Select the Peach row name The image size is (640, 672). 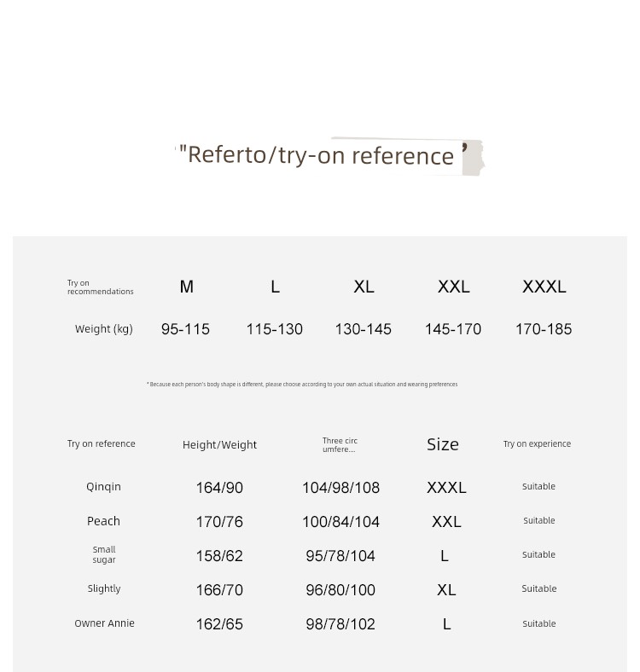click(x=103, y=521)
